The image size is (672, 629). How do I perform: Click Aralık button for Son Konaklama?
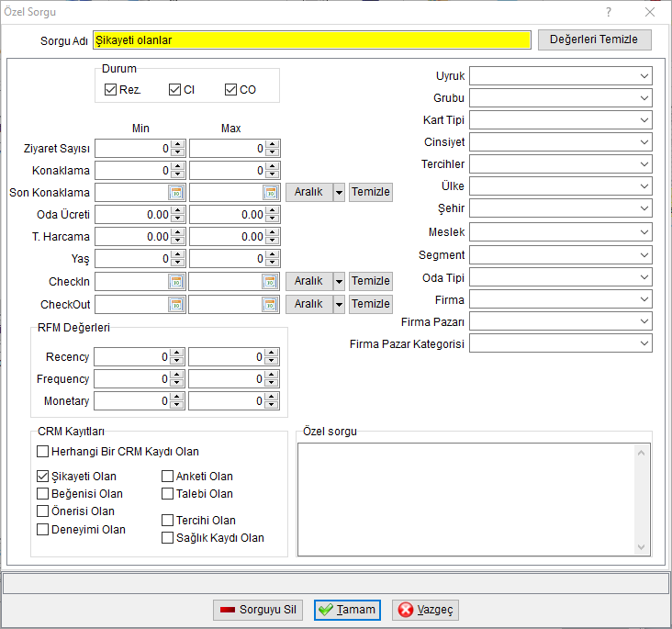click(309, 192)
